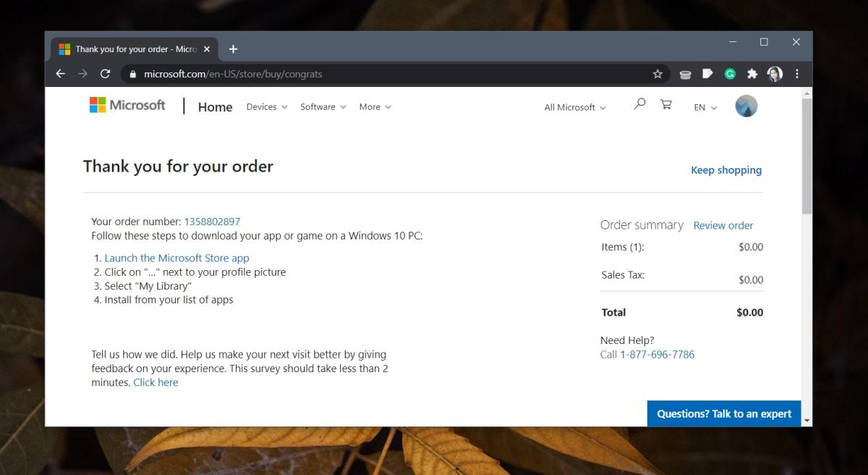Click the scrollbar down arrow
The height and width of the screenshot is (475, 868).
click(x=807, y=419)
